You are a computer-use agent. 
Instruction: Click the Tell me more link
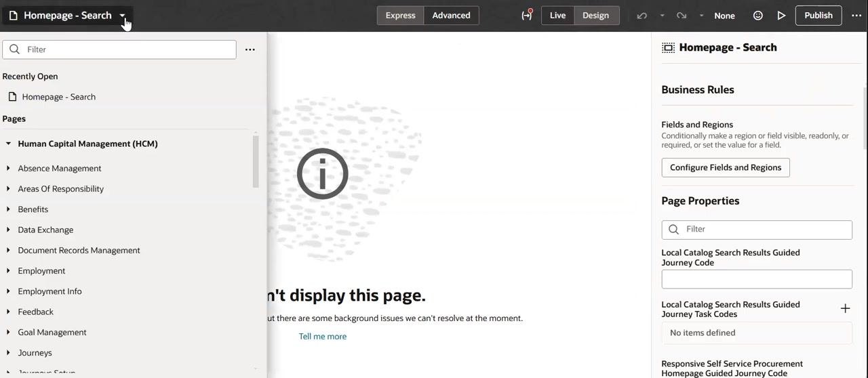[323, 336]
